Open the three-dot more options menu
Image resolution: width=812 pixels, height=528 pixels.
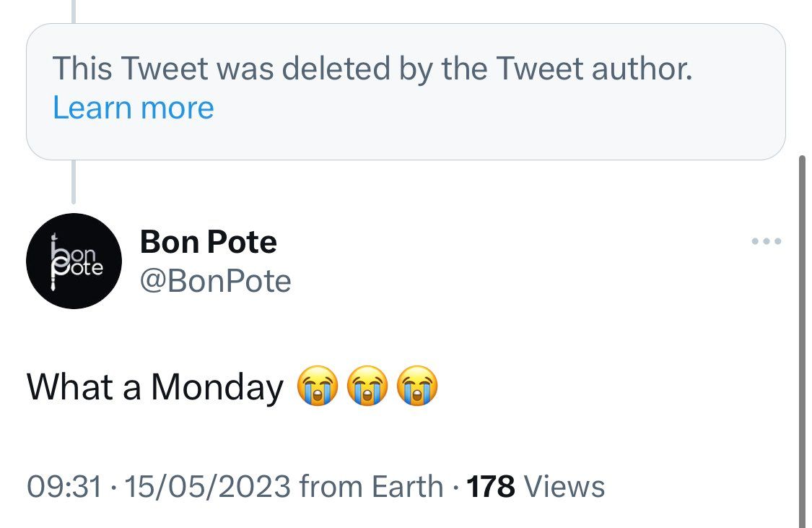tap(767, 241)
